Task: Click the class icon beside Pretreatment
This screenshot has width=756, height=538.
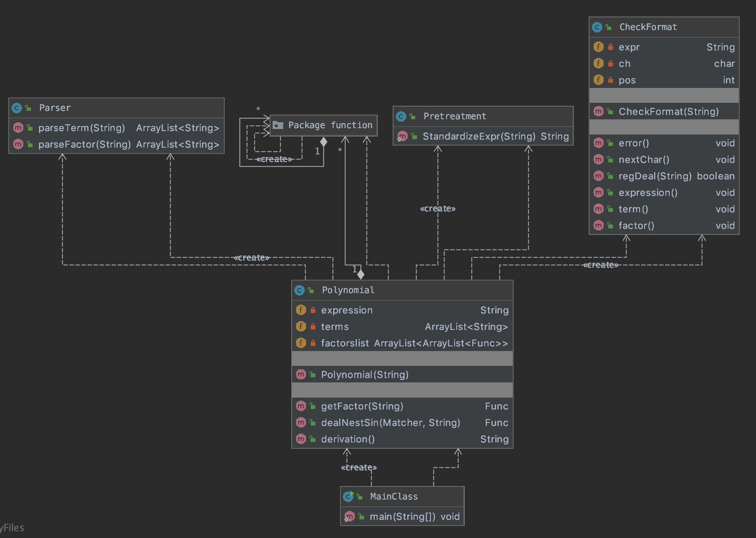Action: [x=401, y=116]
